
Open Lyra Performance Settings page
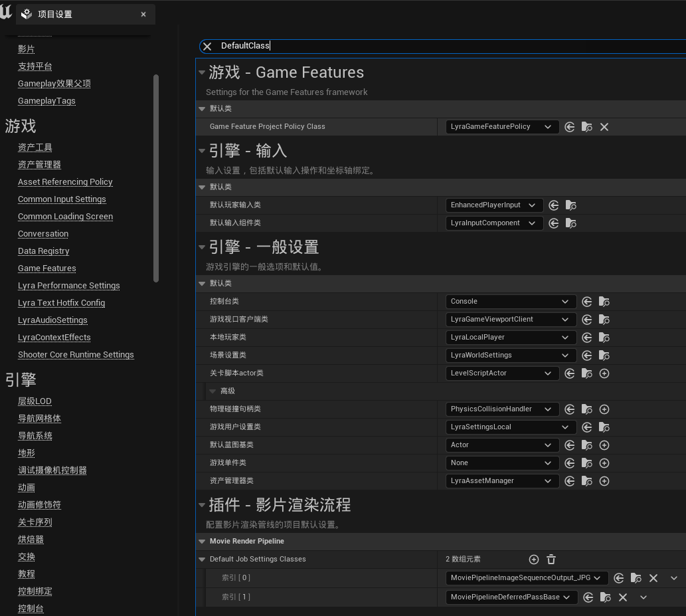pyautogui.click(x=68, y=286)
